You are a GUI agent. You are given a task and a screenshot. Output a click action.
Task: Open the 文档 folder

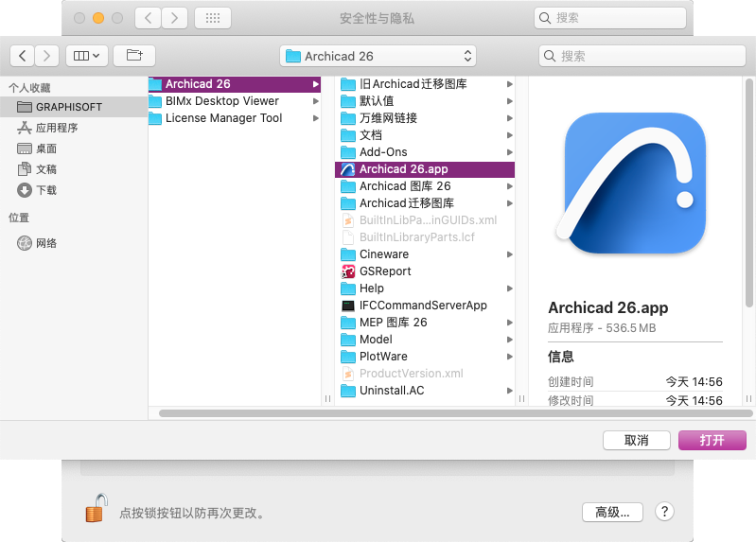click(425, 135)
